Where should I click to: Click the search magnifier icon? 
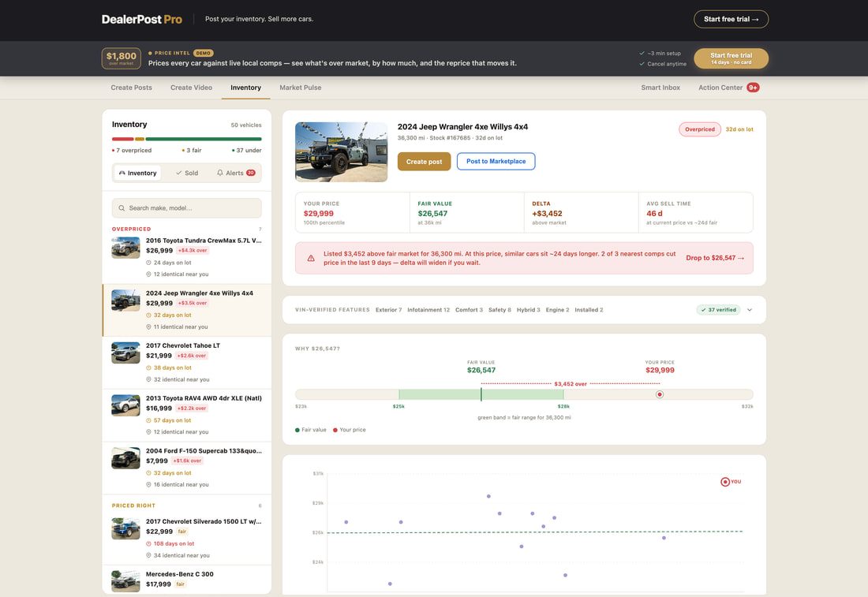(122, 208)
